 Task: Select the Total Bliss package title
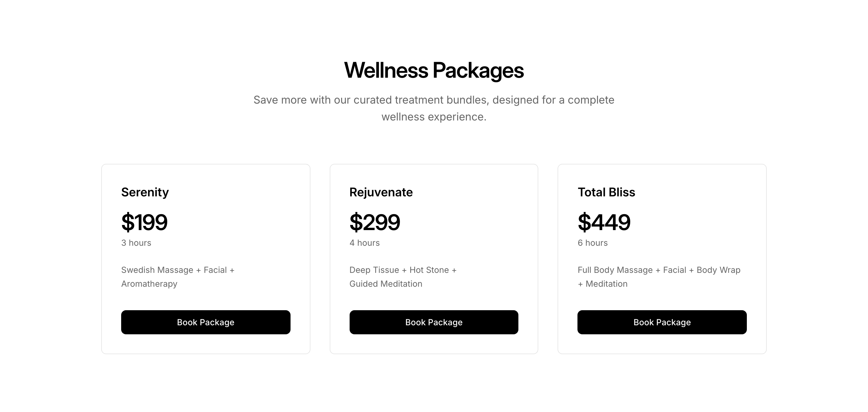(606, 192)
